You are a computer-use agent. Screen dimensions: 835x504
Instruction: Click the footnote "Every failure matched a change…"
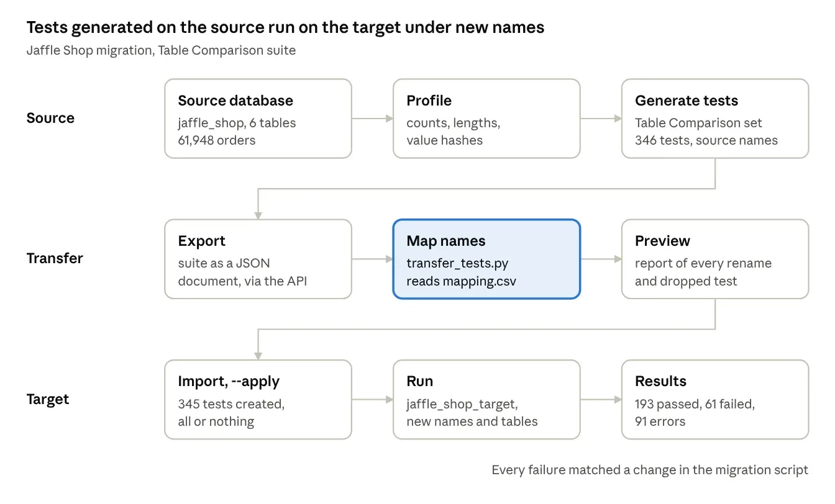pyautogui.click(x=650, y=470)
